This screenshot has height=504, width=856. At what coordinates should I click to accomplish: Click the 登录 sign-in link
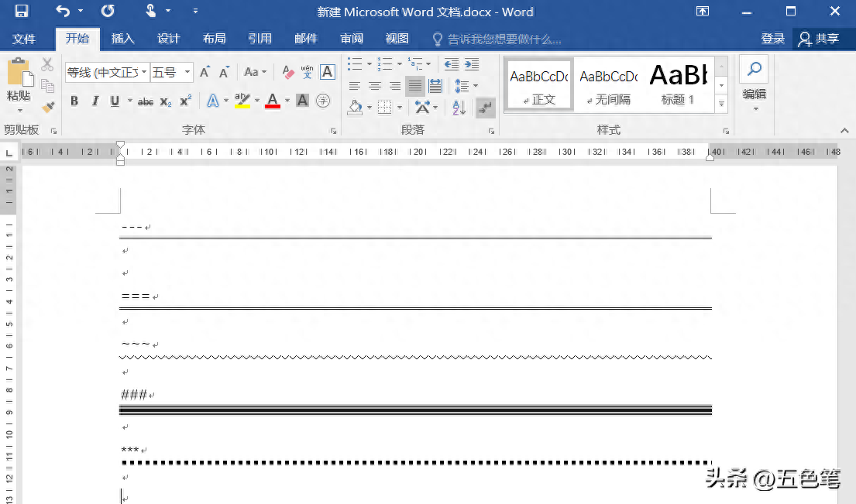tap(772, 39)
